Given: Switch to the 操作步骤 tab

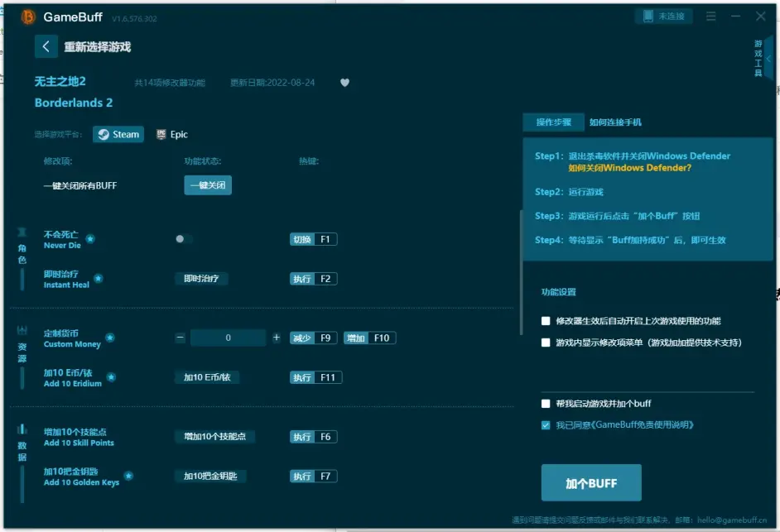Looking at the screenshot, I should (x=553, y=122).
